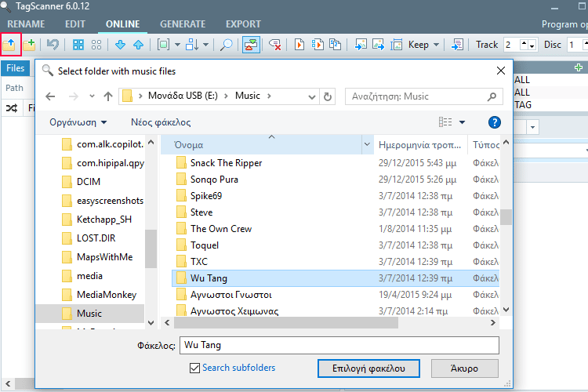
Task: Click the refresh icon beside address bar
Action: click(328, 96)
